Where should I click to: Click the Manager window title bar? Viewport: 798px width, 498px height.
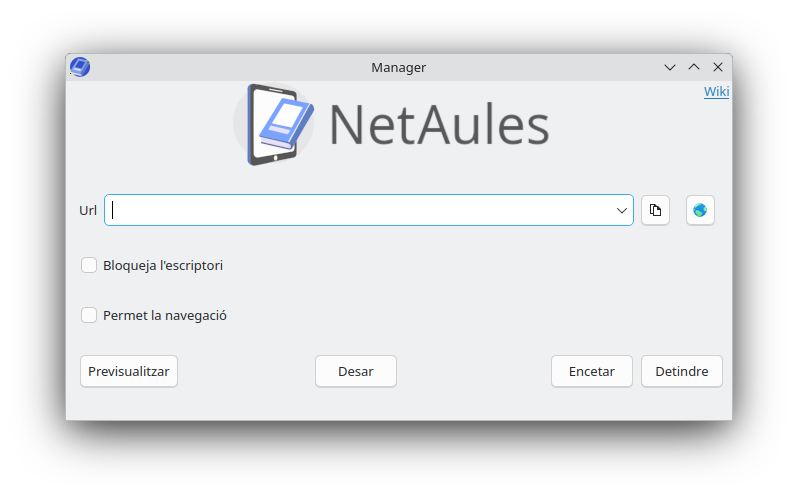[x=398, y=67]
